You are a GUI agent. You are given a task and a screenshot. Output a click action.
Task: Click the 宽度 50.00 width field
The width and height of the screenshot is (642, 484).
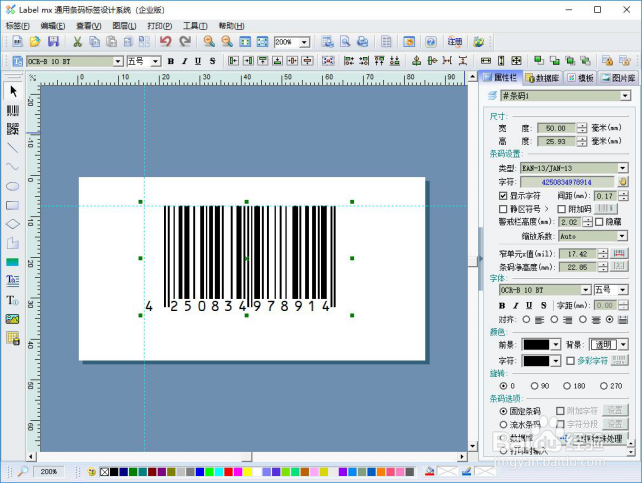point(556,128)
